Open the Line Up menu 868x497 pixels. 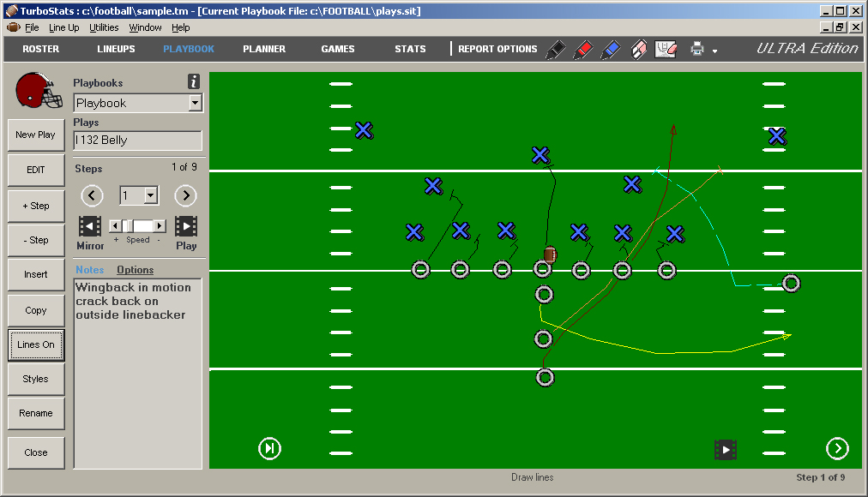[x=63, y=27]
